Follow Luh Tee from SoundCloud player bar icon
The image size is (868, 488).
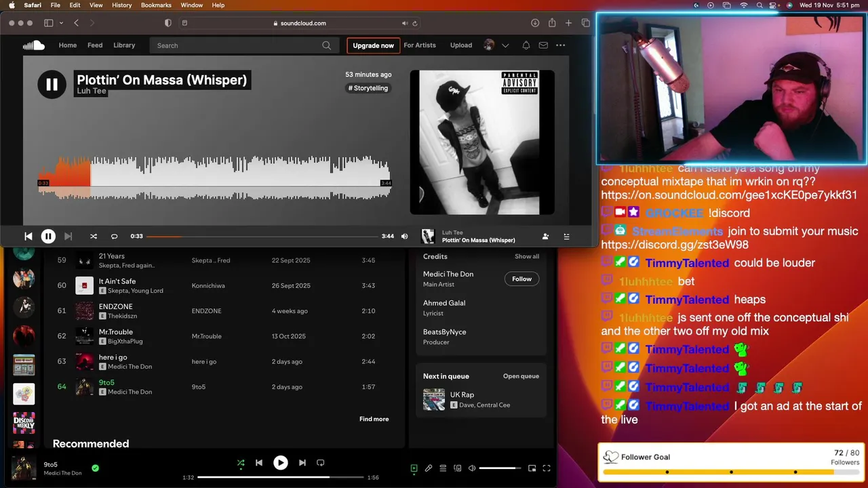point(545,237)
